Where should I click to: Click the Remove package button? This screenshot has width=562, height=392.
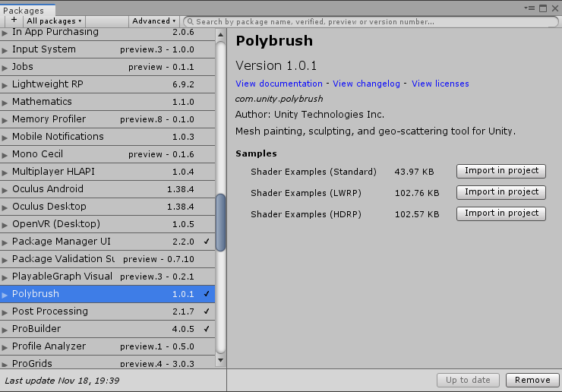coord(532,380)
